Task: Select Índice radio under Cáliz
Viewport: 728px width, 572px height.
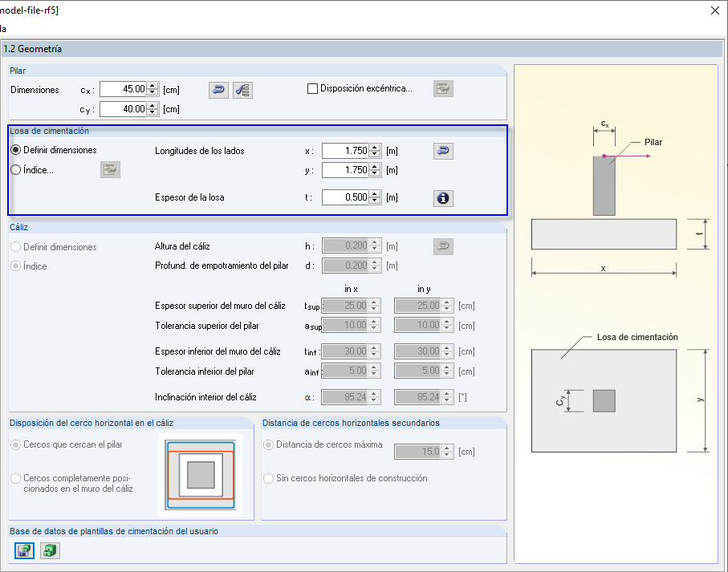Action: [x=16, y=266]
